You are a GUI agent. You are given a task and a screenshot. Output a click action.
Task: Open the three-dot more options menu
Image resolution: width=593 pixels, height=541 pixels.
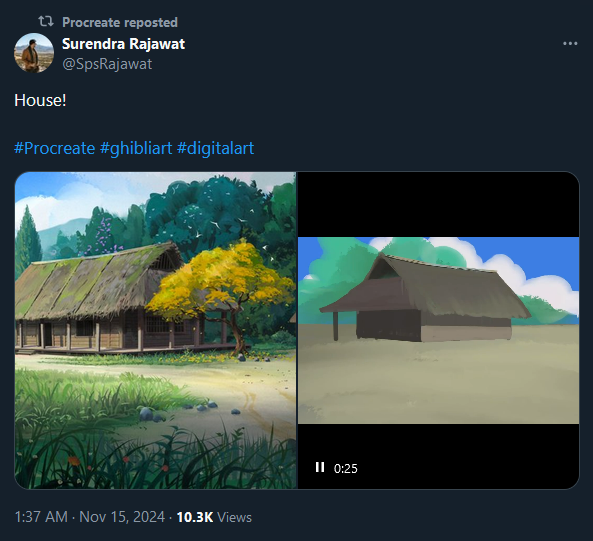(570, 44)
